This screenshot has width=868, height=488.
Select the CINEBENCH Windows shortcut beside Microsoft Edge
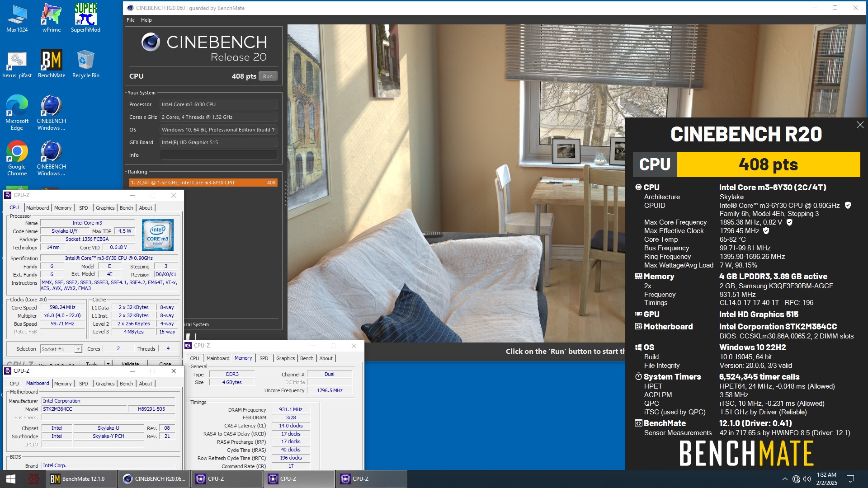pos(51,113)
